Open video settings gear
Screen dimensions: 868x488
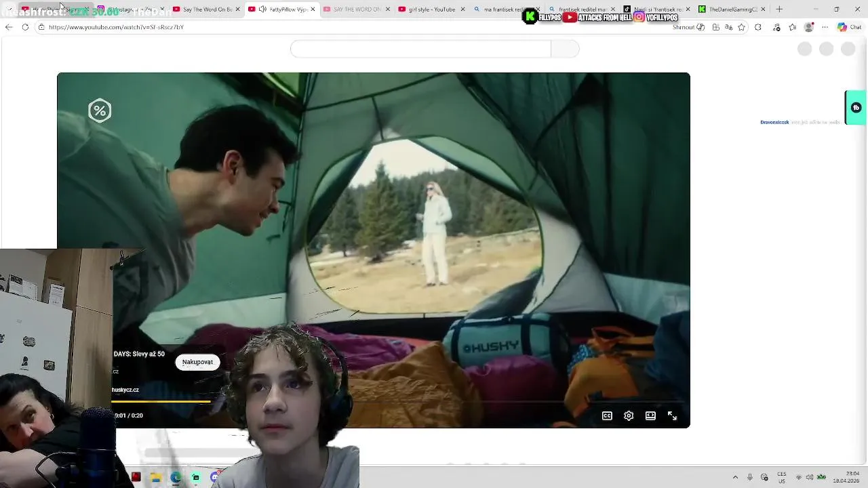(629, 415)
